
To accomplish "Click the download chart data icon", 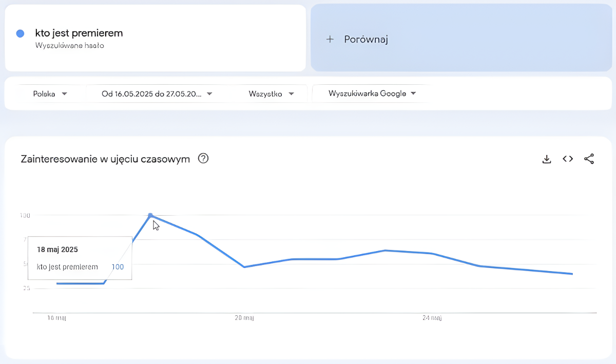I will pyautogui.click(x=547, y=159).
